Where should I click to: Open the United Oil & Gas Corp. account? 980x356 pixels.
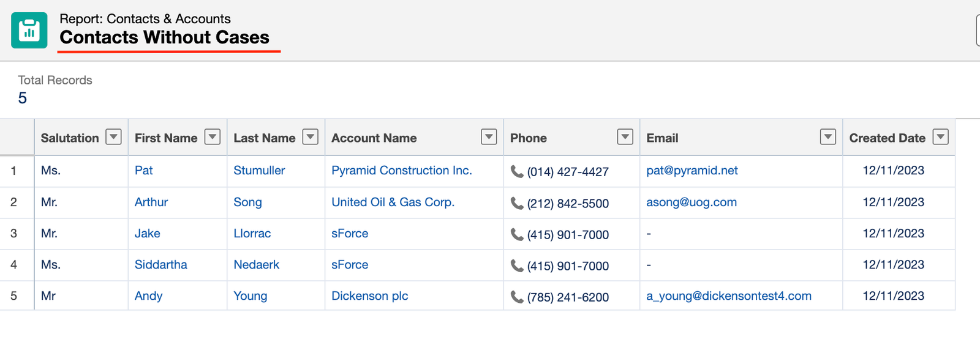[393, 202]
